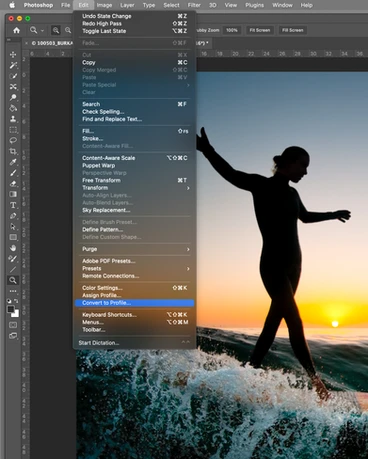
Task: Select the Gradient tool
Action: (x=13, y=194)
